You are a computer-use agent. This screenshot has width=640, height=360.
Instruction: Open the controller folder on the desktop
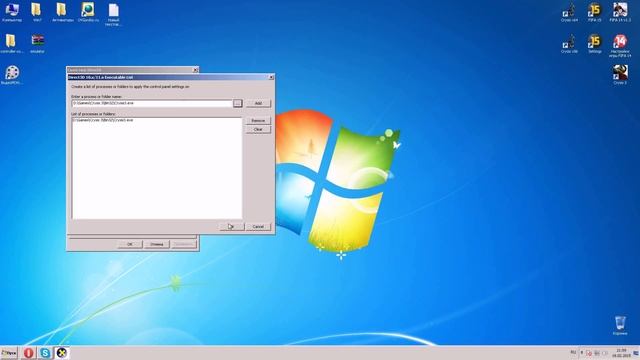coord(11,43)
